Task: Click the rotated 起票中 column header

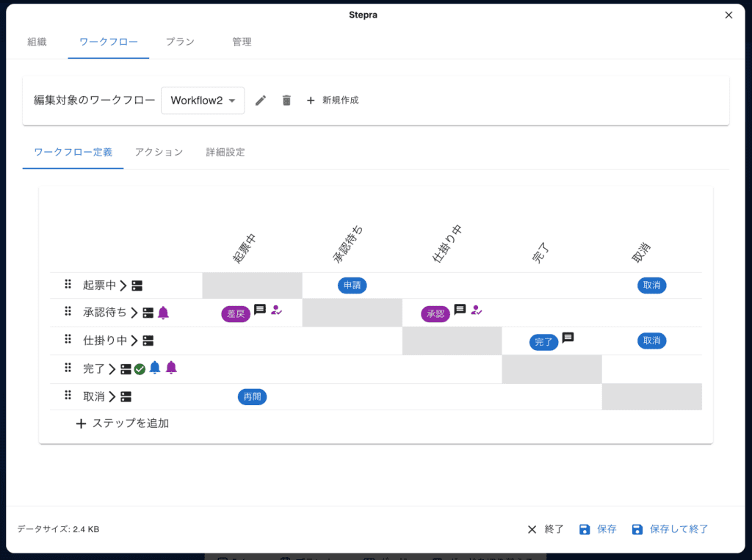Action: [x=245, y=249]
